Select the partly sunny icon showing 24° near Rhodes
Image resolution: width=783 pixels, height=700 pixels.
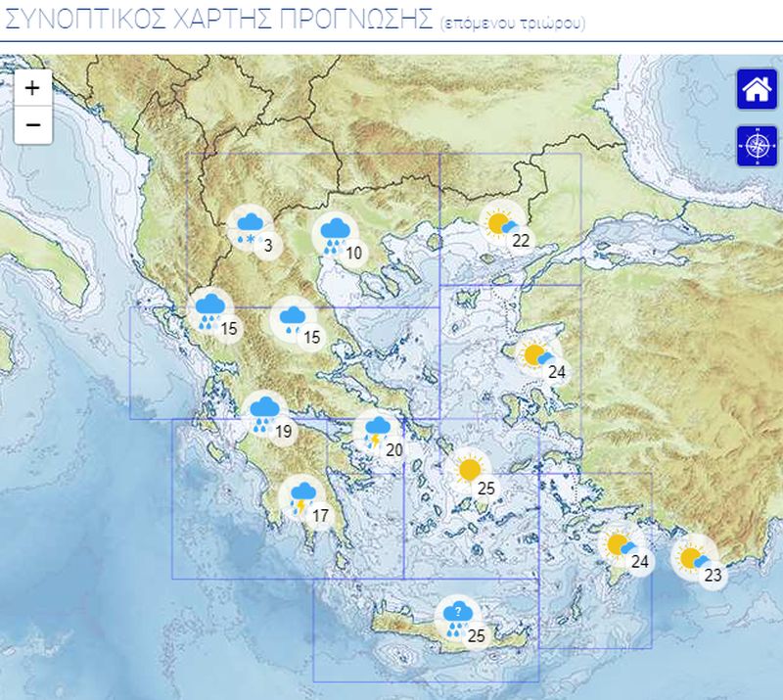point(622,544)
